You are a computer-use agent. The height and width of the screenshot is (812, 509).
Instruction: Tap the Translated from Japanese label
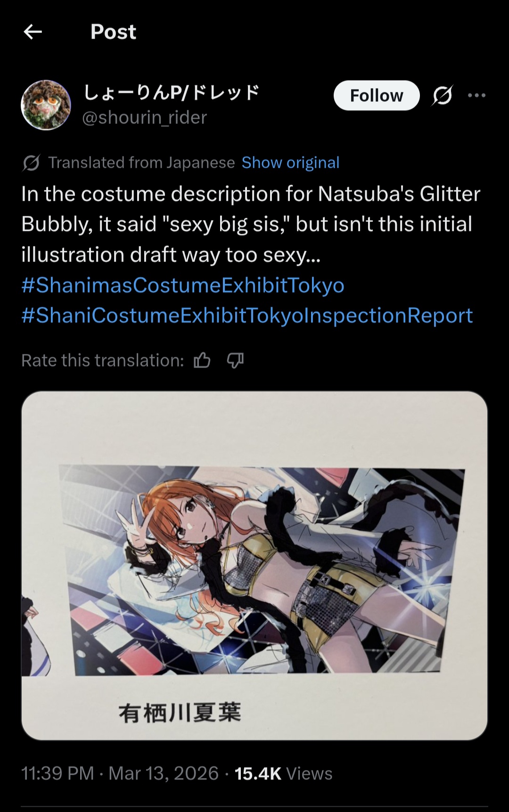[x=141, y=163]
